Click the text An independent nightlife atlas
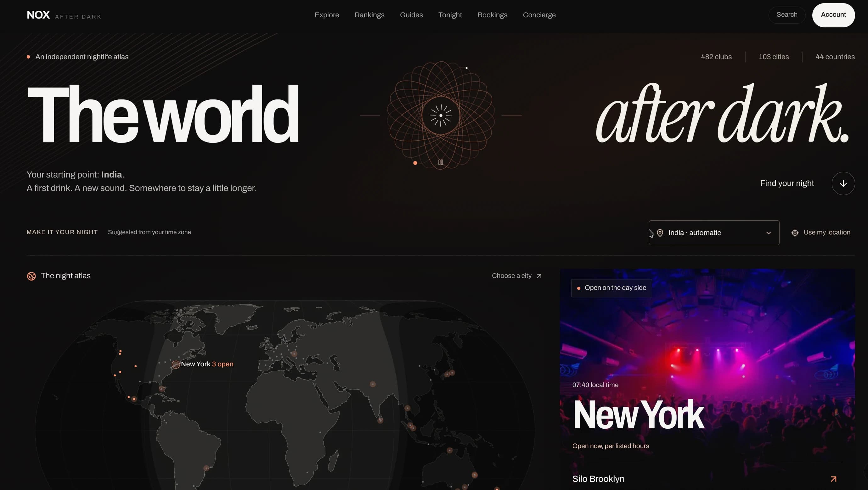The image size is (868, 490). coord(82,57)
